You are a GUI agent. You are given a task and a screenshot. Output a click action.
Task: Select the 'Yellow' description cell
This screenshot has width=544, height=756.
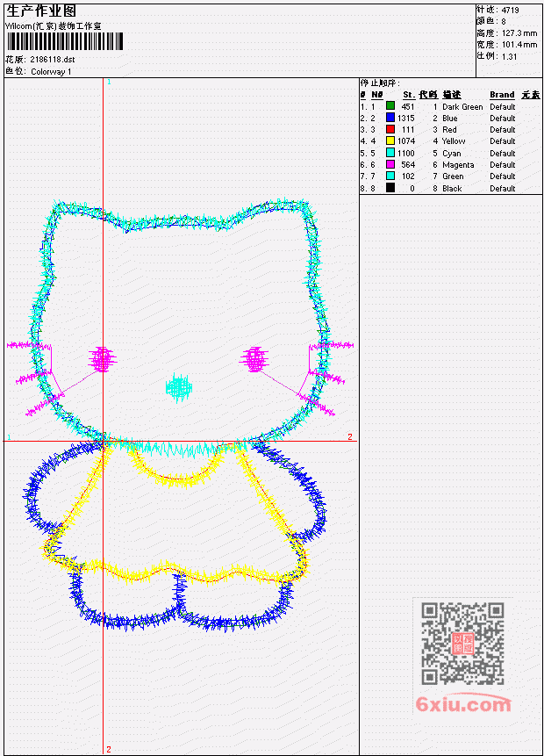pyautogui.click(x=454, y=141)
